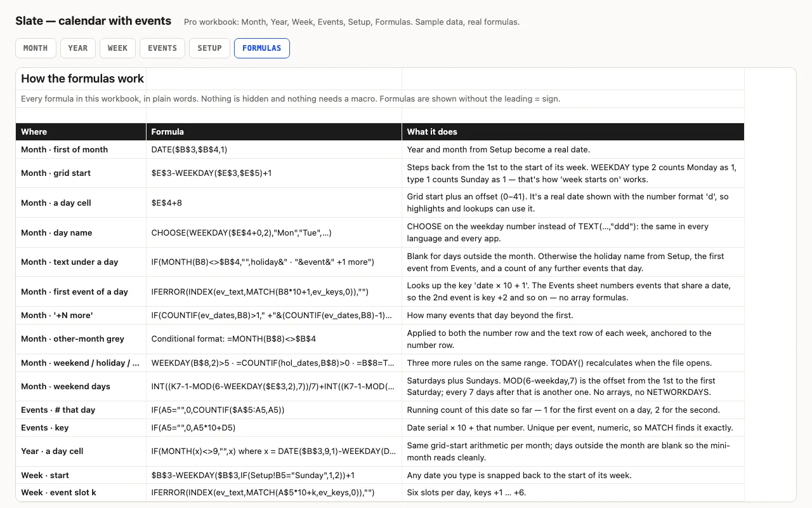Select the 'Week · start' cell
812x508 pixels.
(x=81, y=475)
